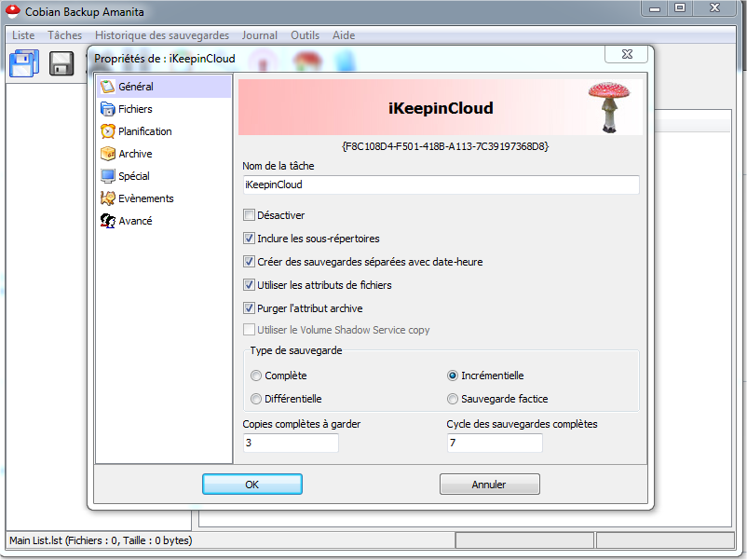Close the Propriétés de iKeepinCloud dialog

627,54
